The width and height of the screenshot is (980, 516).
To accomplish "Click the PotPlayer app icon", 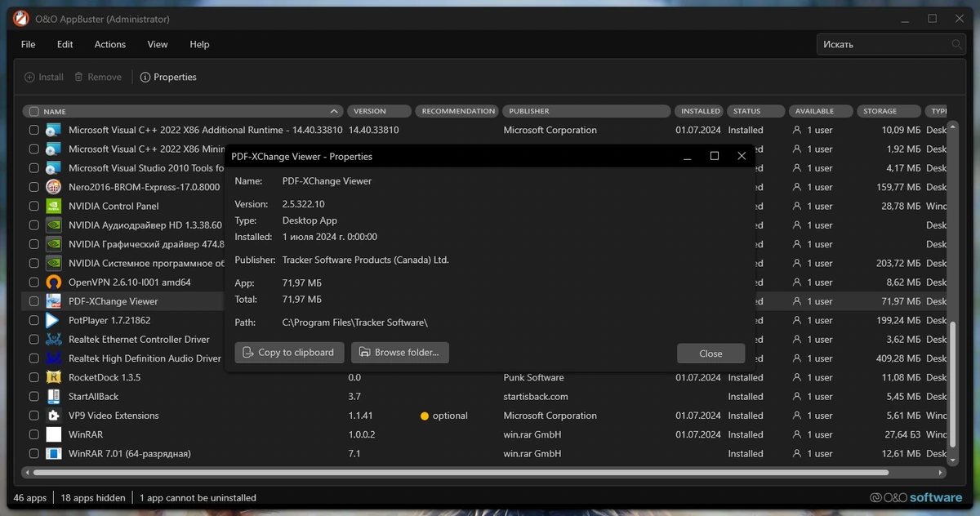I will tap(53, 320).
